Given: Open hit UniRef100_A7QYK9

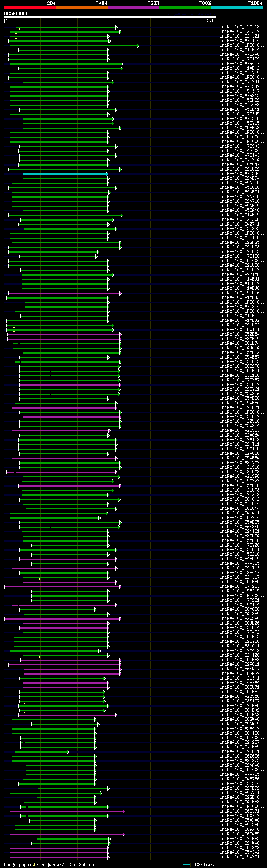Looking at the screenshot, I should 239,73.
